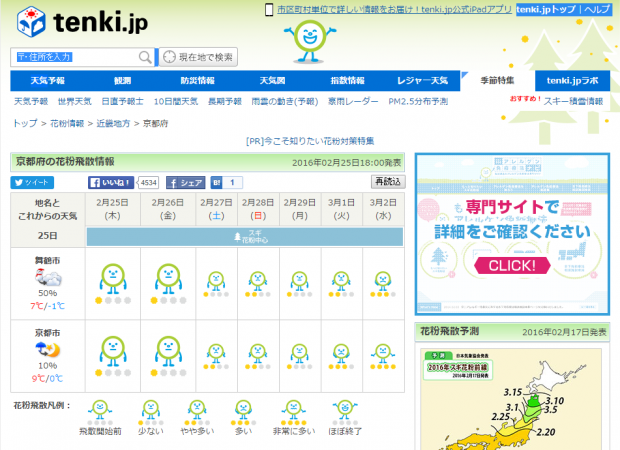
Task: Click the search magnifier icon
Action: pyautogui.click(x=145, y=57)
